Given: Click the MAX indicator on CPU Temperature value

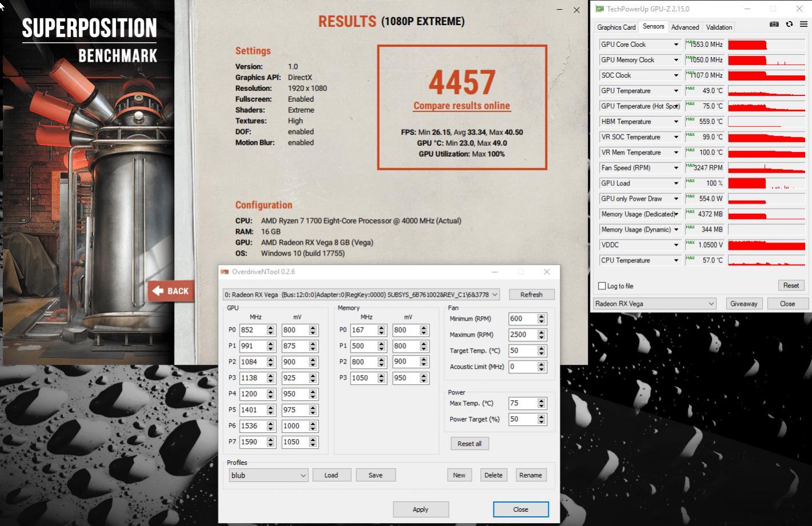Looking at the screenshot, I should 690,258.
